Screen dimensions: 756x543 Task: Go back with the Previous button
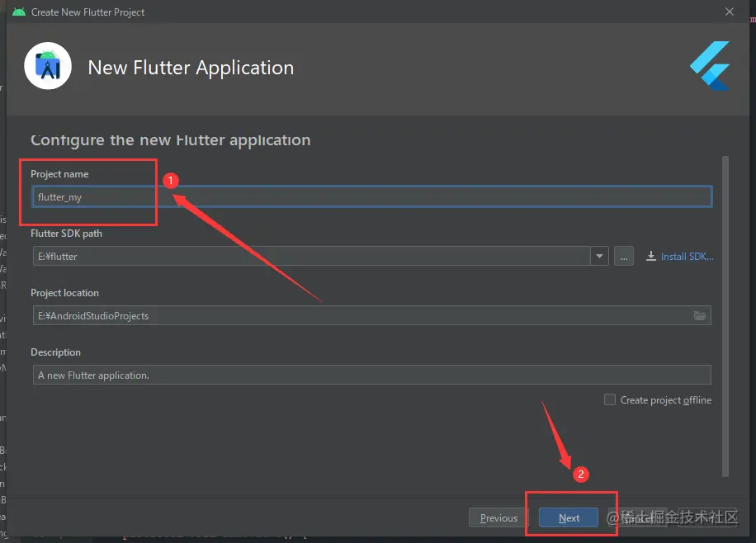tap(498, 517)
